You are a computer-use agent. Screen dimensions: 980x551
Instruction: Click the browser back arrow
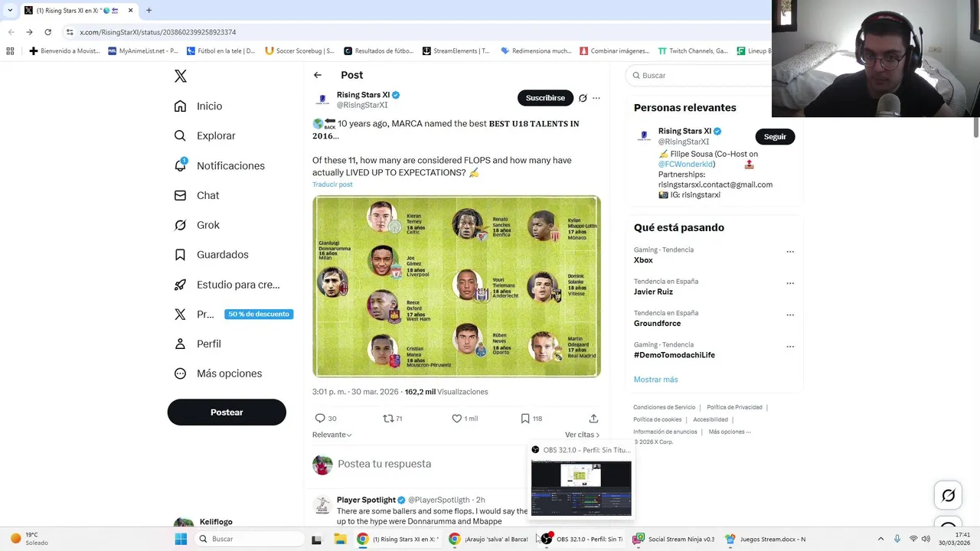click(11, 32)
